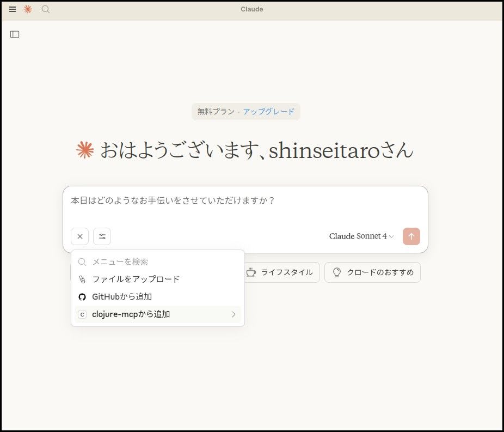The height and width of the screenshot is (432, 504).
Task: Open the hamburger menu icon
Action: pos(13,9)
